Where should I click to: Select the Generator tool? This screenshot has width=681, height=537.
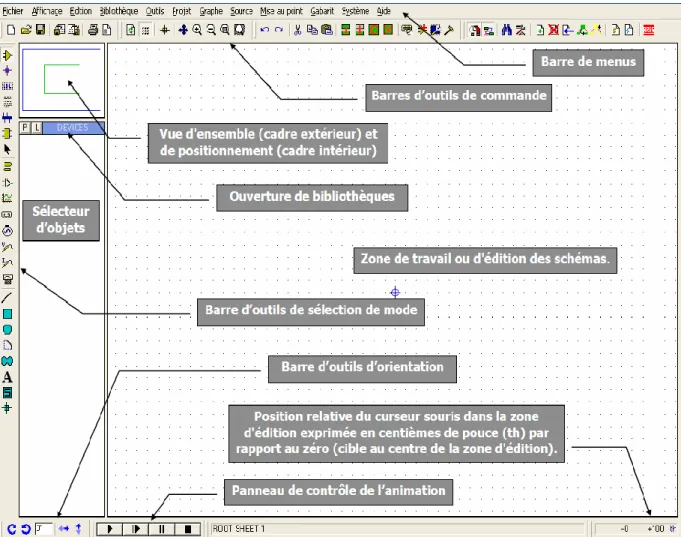coord(7,231)
